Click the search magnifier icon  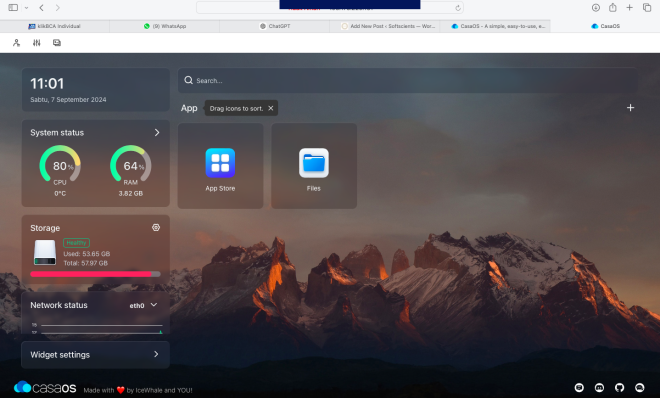coord(189,80)
